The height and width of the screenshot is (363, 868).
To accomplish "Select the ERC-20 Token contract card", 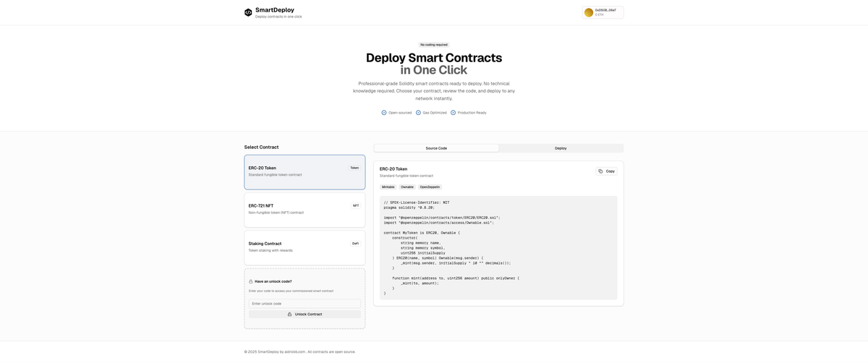I will click(x=305, y=172).
